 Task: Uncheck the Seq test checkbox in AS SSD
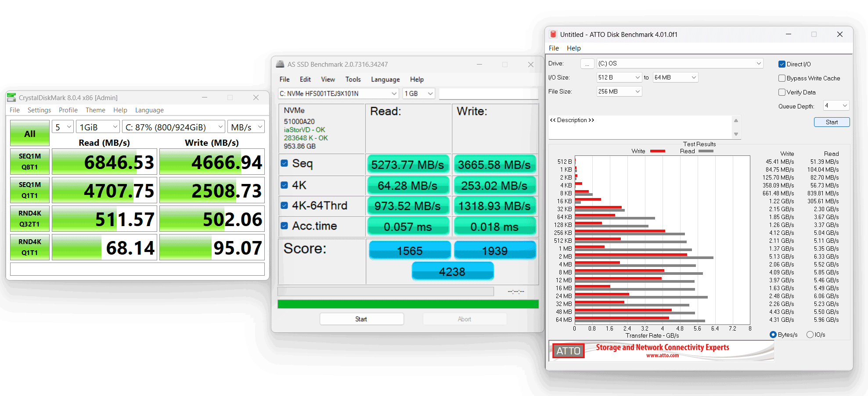[284, 163]
